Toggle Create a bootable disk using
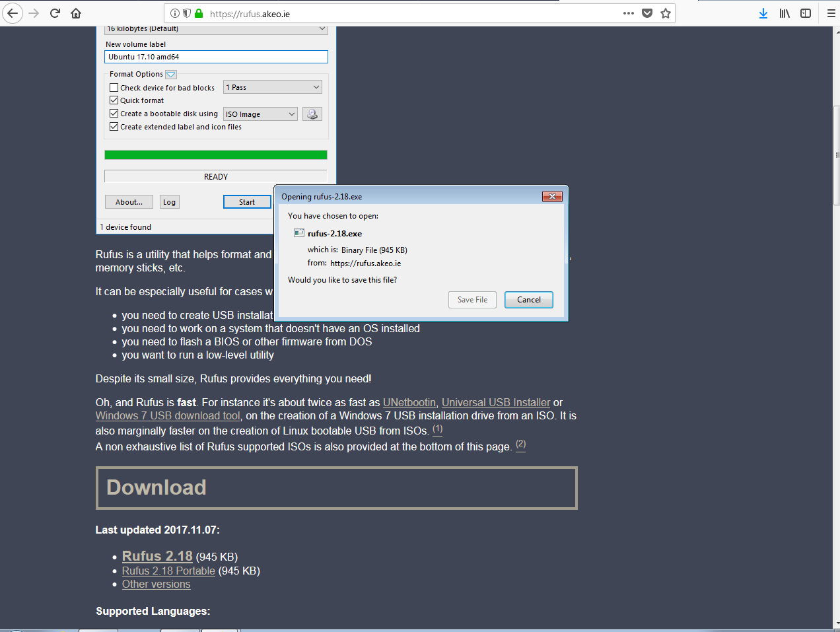The width and height of the screenshot is (840, 632). tap(114, 114)
